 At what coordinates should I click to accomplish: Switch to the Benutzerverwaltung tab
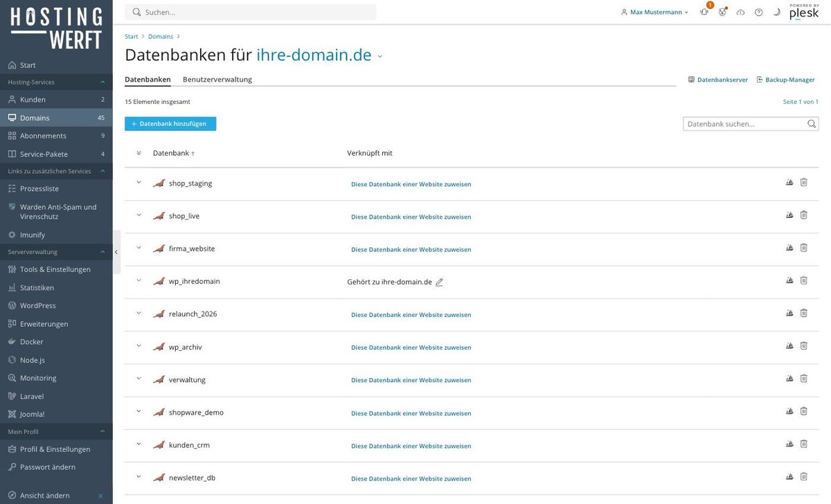pos(217,79)
